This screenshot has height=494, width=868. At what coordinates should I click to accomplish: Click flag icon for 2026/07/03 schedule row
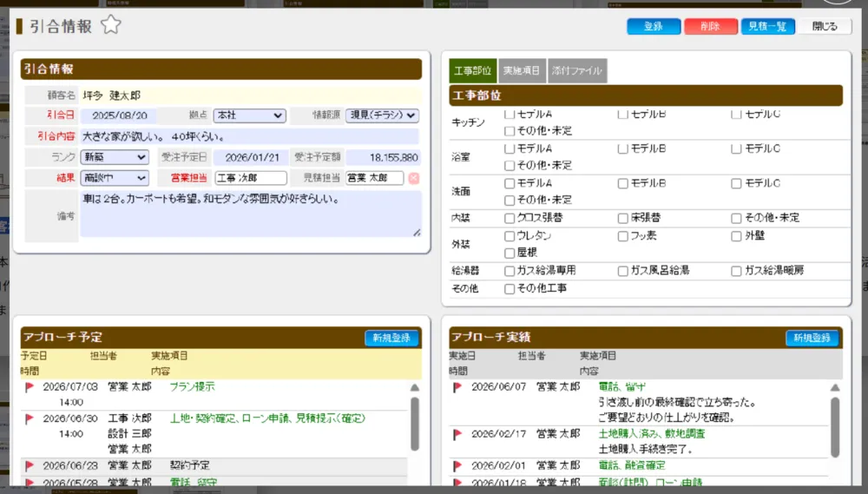click(x=30, y=387)
